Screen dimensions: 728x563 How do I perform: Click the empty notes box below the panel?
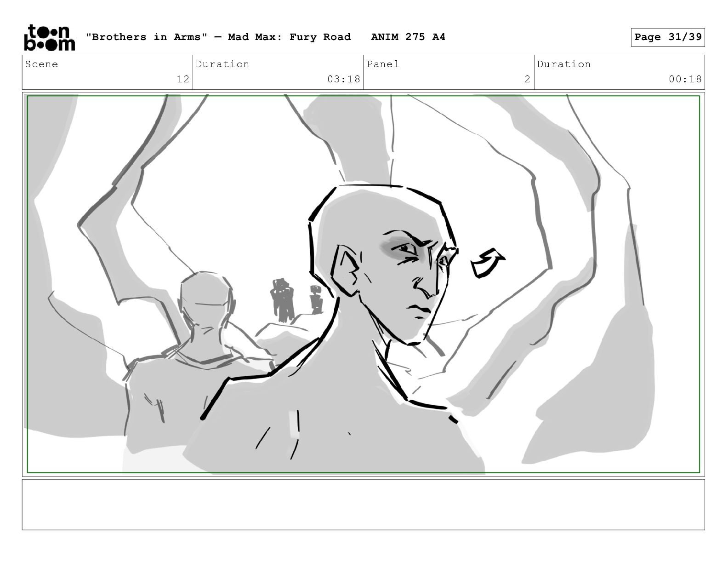click(364, 505)
